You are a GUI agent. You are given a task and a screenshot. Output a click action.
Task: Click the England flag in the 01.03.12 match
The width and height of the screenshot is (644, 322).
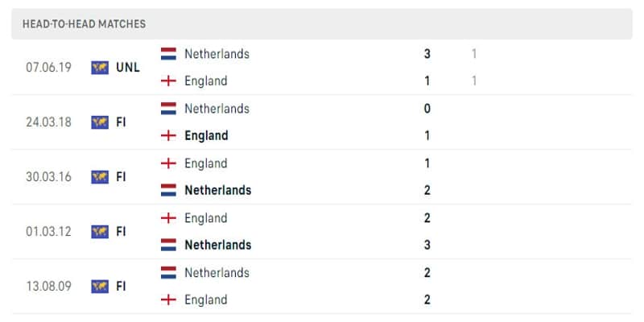[168, 217]
